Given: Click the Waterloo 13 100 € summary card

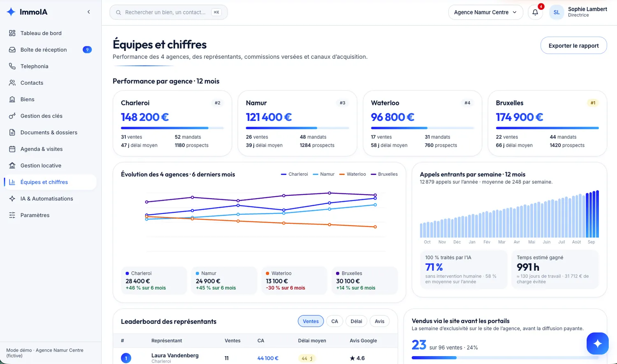Looking at the screenshot, I should [294, 281].
